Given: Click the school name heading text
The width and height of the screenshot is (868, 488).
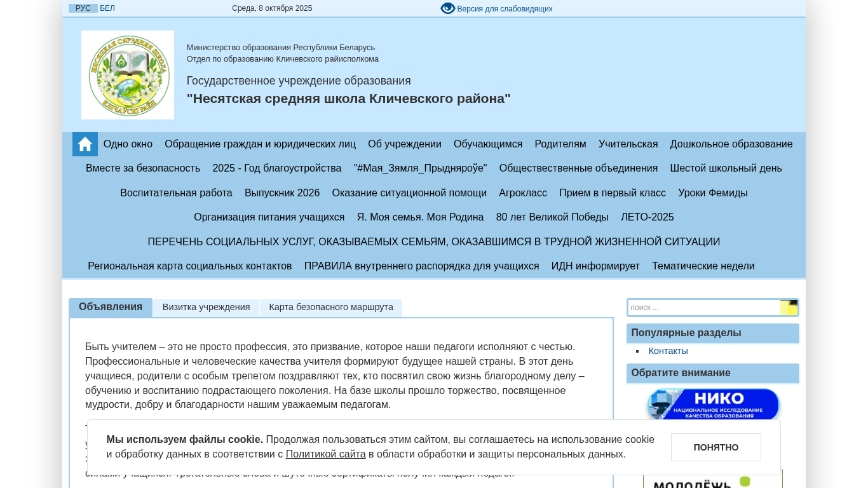Looking at the screenshot, I should (349, 98).
